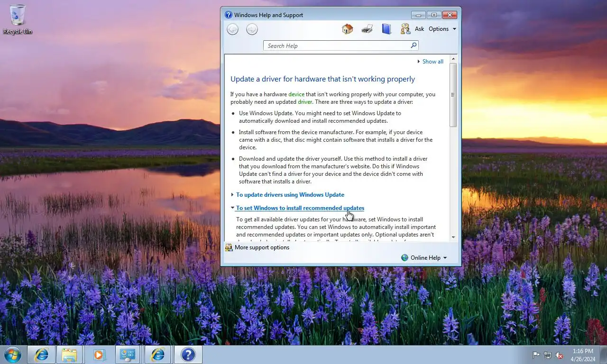Launch first Internet Explorer taskbar icon
This screenshot has height=364, width=607.
[41, 355]
